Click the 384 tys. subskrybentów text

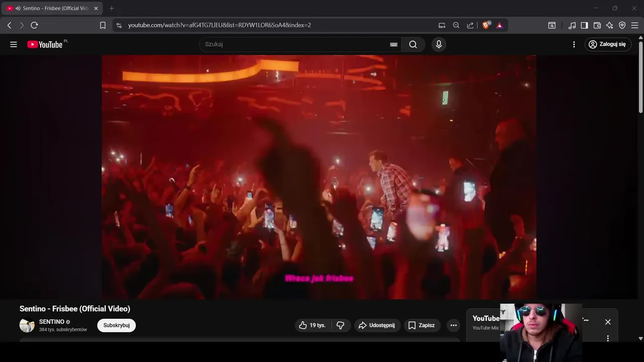click(x=63, y=330)
